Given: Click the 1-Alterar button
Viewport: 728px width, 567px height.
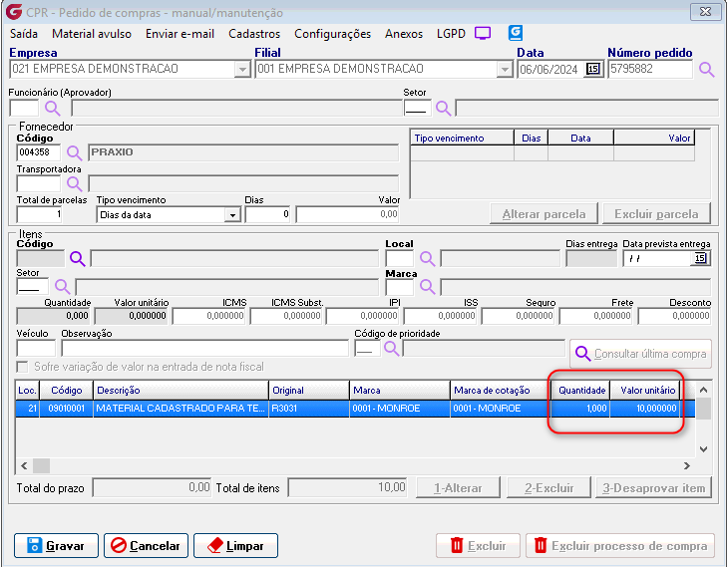Looking at the screenshot, I should (x=458, y=488).
